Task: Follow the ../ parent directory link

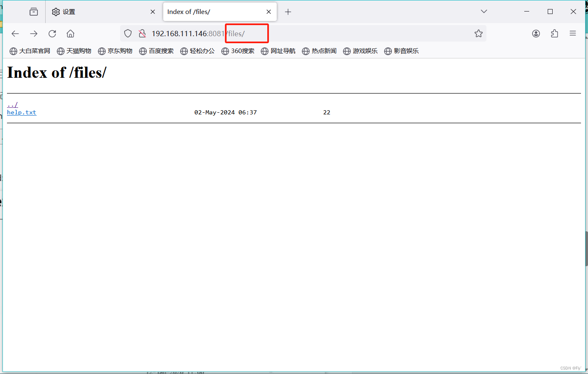Action: pyautogui.click(x=12, y=105)
